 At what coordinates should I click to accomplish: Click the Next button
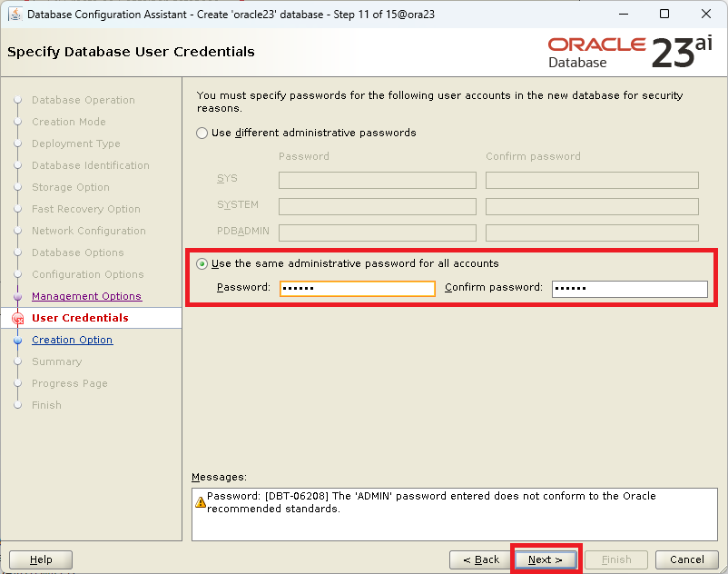pyautogui.click(x=546, y=559)
